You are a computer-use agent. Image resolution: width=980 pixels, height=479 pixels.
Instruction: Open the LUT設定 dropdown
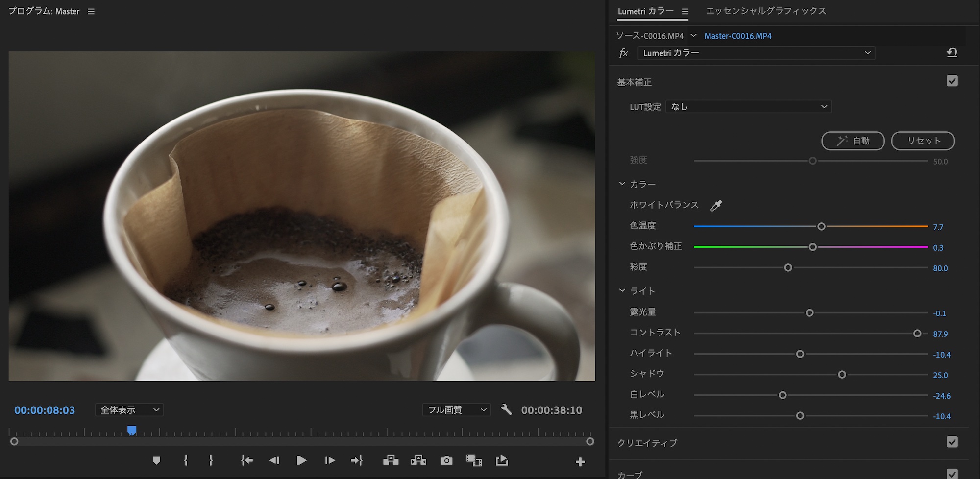748,107
